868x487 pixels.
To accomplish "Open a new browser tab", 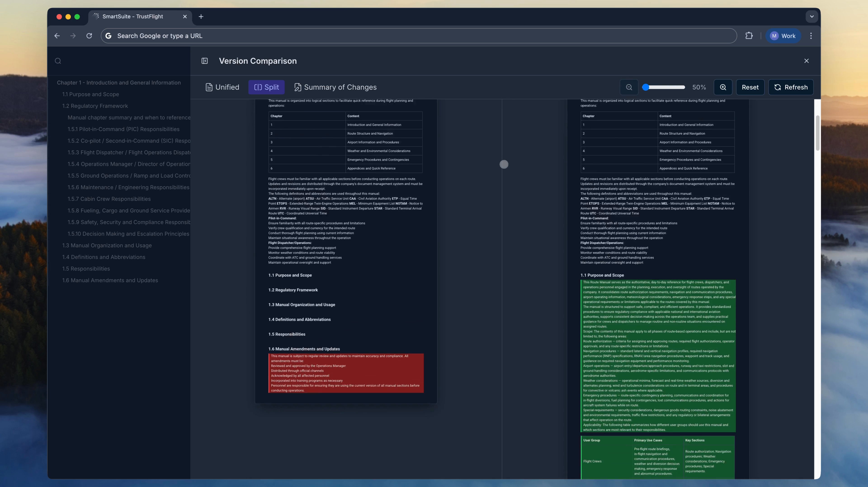I will 201,16.
